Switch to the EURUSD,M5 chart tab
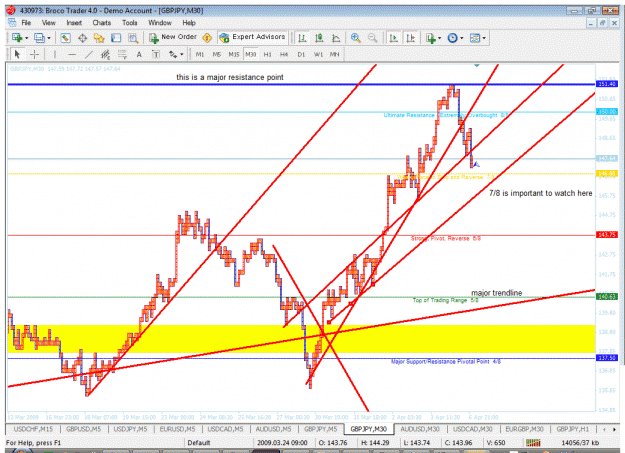This screenshot has height=453, width=625. tap(177, 429)
